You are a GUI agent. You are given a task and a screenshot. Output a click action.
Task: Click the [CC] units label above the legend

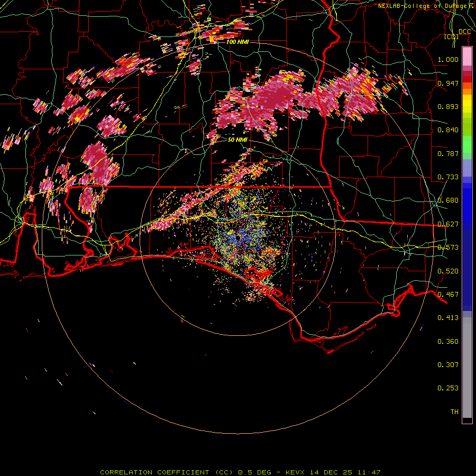click(x=452, y=36)
